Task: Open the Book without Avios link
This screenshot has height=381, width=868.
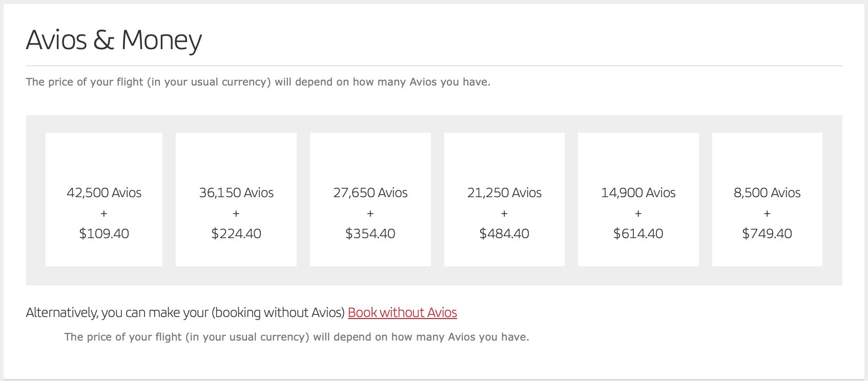Action: point(402,312)
